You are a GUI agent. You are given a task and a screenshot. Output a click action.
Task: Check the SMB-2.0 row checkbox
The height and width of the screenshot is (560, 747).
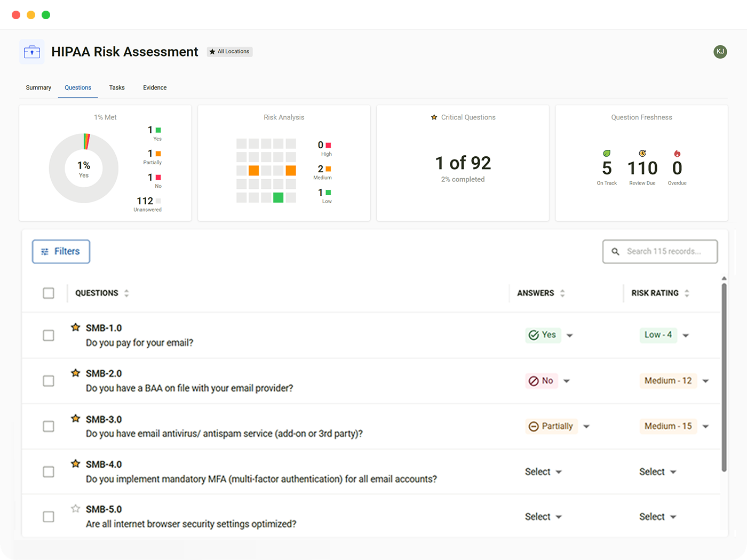pyautogui.click(x=49, y=381)
